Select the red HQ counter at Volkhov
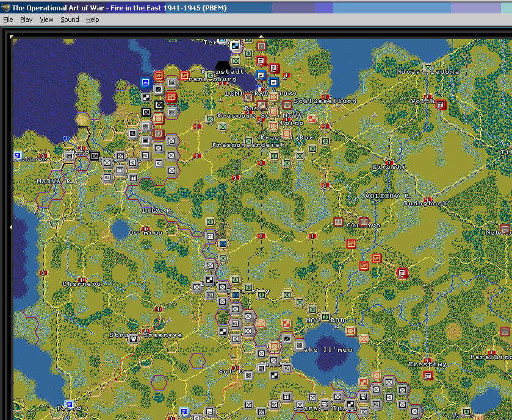This screenshot has height=420, width=512. 441,105
